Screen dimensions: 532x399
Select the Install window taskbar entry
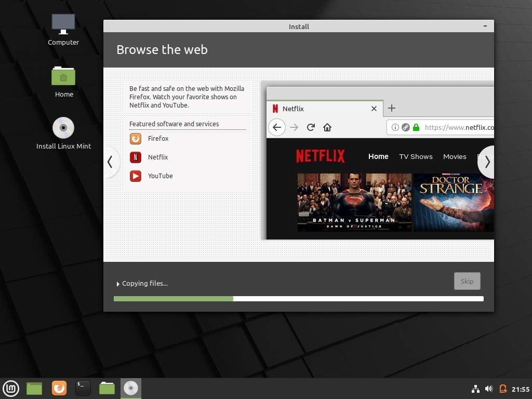(130, 388)
